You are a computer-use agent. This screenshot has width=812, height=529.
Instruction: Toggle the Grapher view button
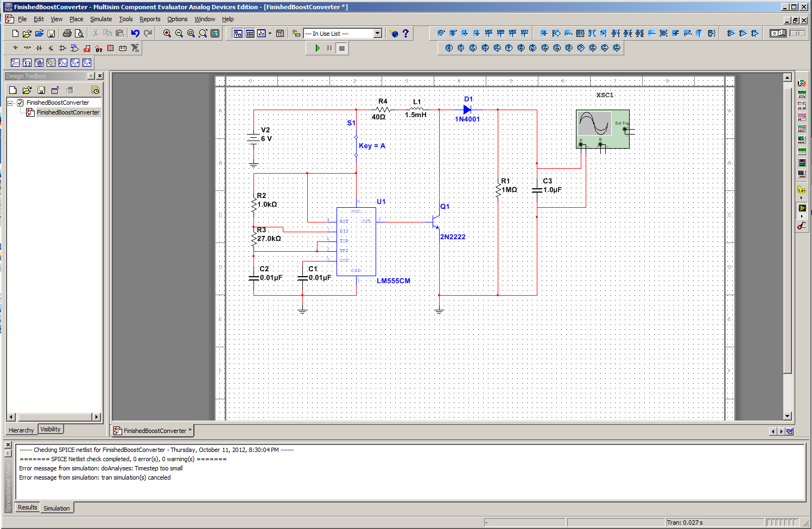click(x=262, y=33)
